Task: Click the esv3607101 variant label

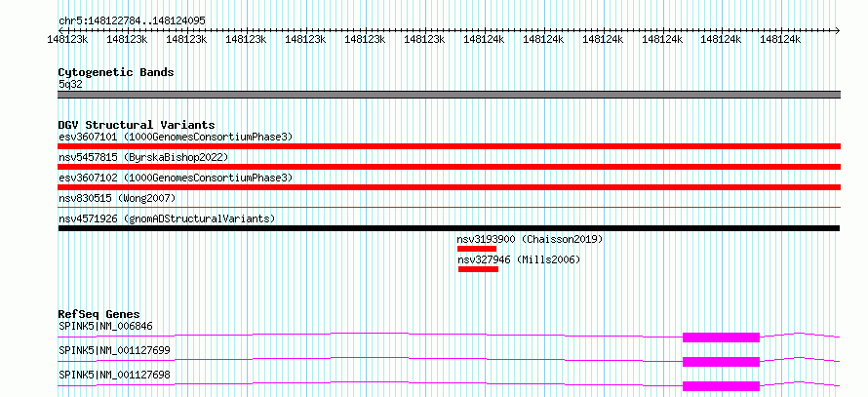Action: [x=176, y=137]
